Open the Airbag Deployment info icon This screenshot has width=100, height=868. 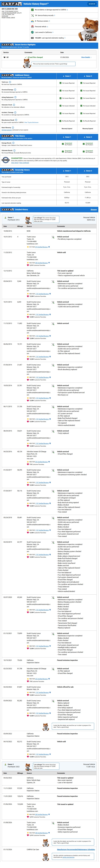(x=15, y=97)
